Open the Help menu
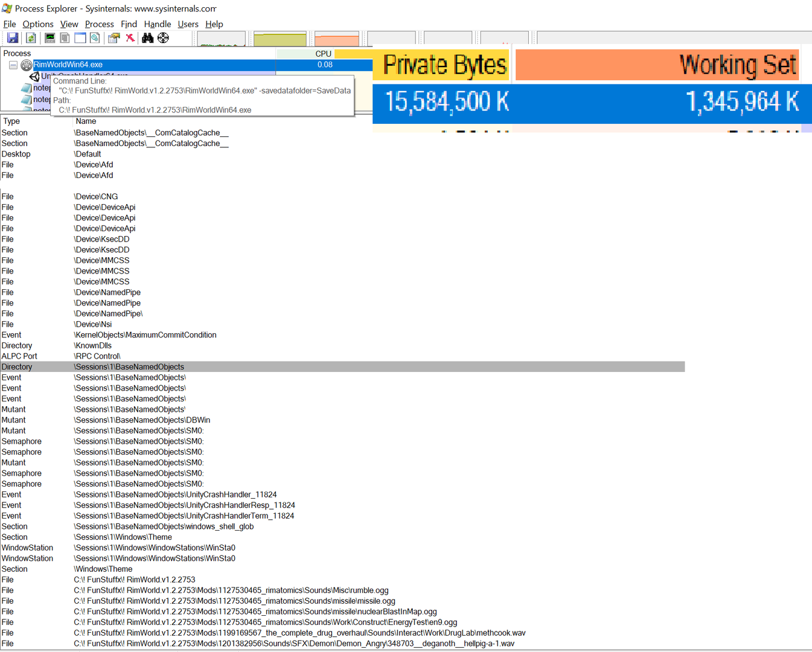The height and width of the screenshot is (652, 812). 214,24
